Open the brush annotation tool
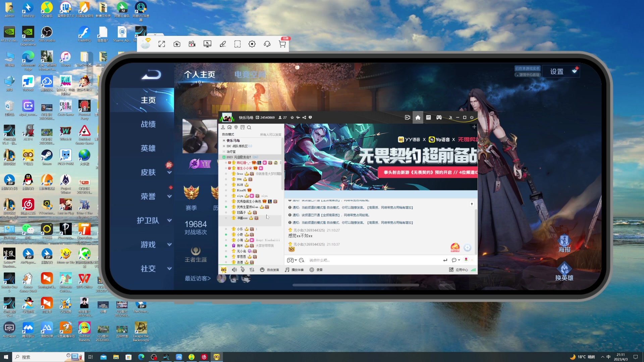The height and width of the screenshot is (362, 644). 223,44
